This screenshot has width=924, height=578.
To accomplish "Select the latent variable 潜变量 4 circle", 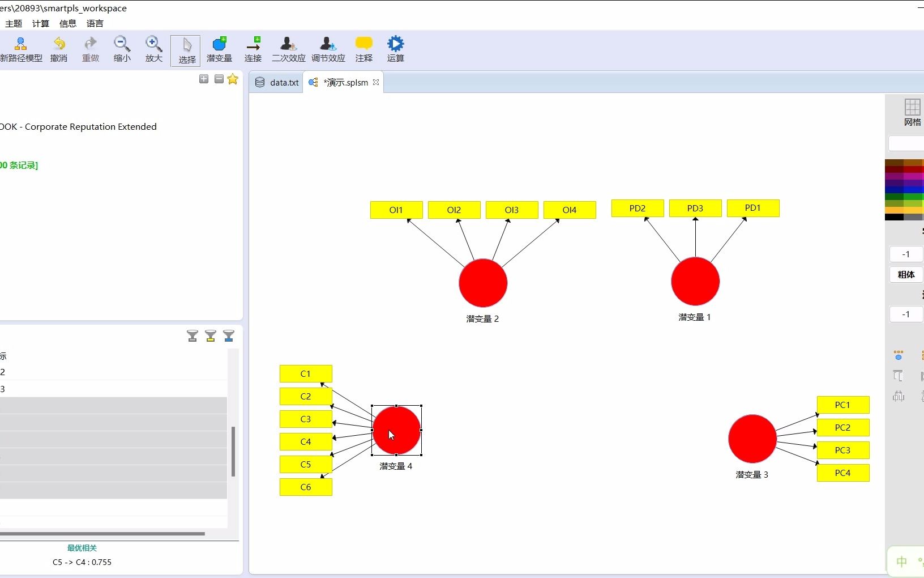I will pos(397,430).
